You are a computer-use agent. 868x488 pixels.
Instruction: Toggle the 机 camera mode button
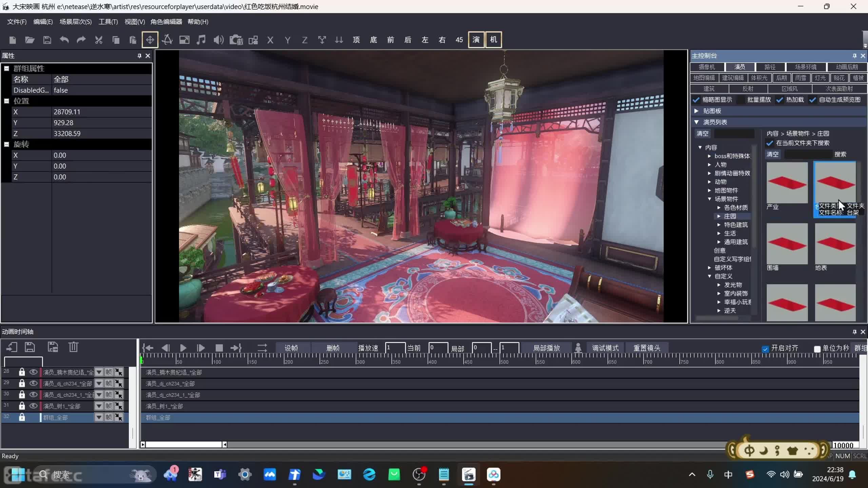click(494, 40)
